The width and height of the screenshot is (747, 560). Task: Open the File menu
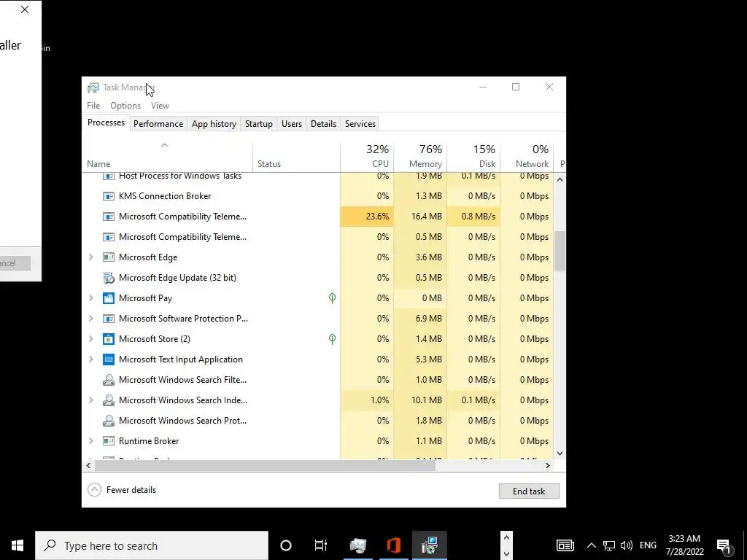93,106
